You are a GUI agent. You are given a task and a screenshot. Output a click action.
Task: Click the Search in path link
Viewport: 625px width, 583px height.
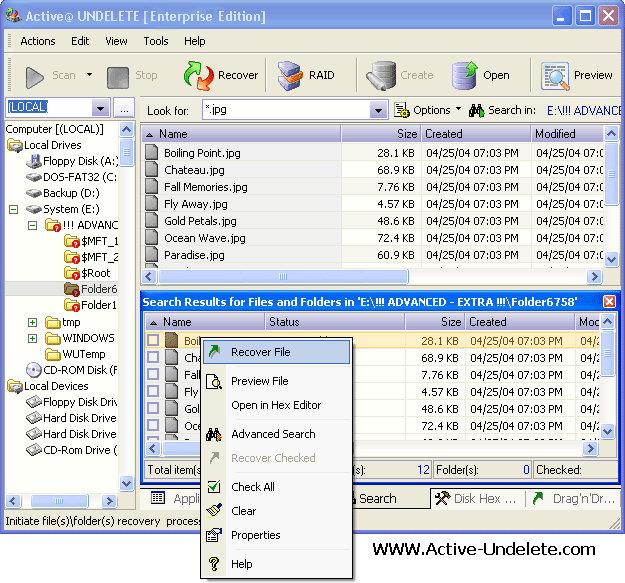click(x=584, y=110)
